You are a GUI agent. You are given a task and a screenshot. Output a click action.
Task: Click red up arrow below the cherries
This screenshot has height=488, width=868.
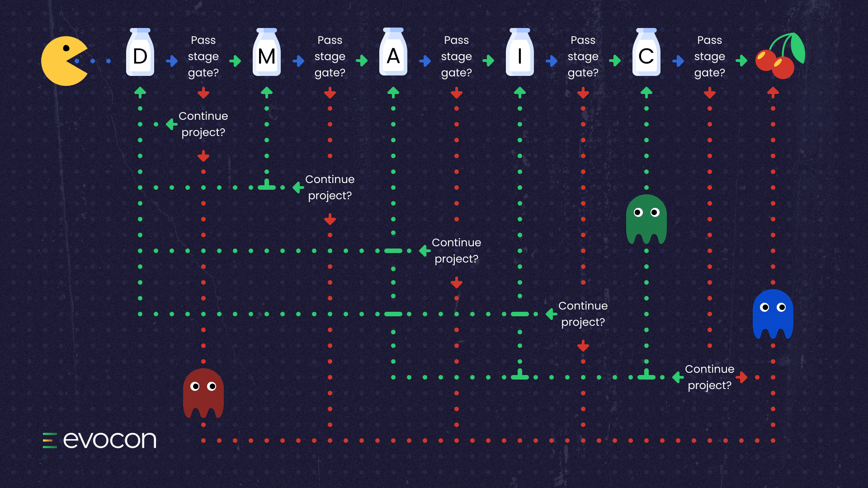773,93
